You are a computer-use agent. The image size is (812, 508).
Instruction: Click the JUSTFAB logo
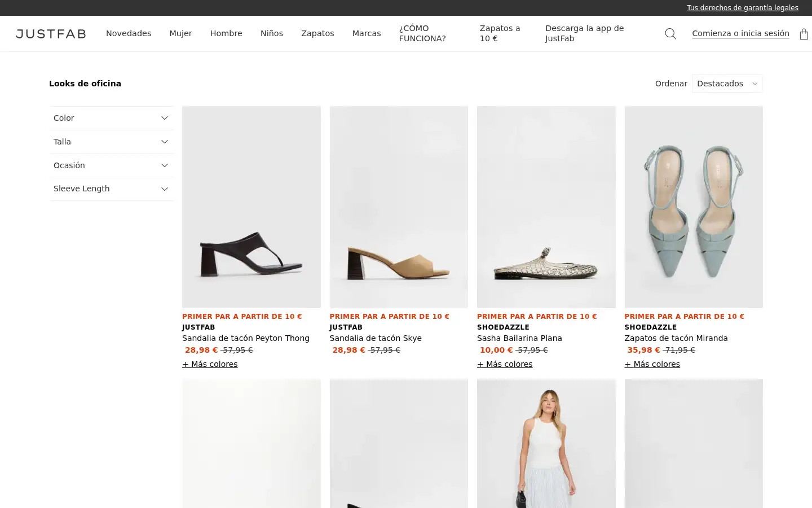tap(51, 34)
